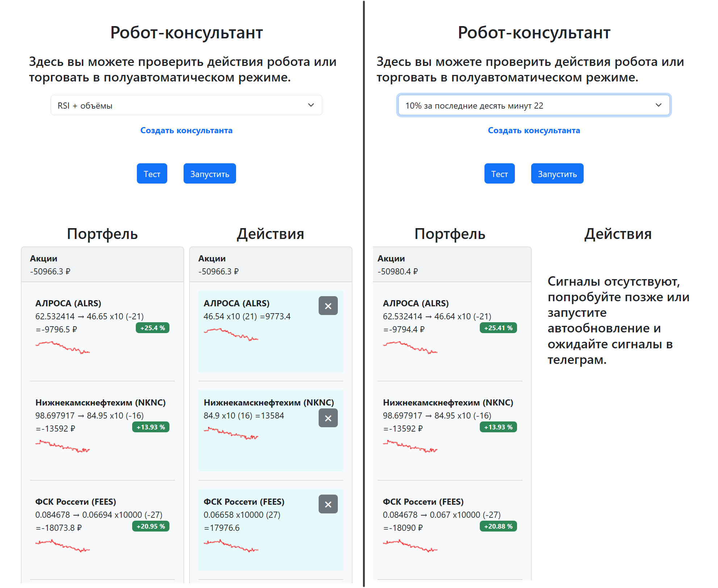This screenshot has height=588, width=718.
Task: Click the +13.93 % badge in left portfolio NKNC
Action: click(x=151, y=427)
